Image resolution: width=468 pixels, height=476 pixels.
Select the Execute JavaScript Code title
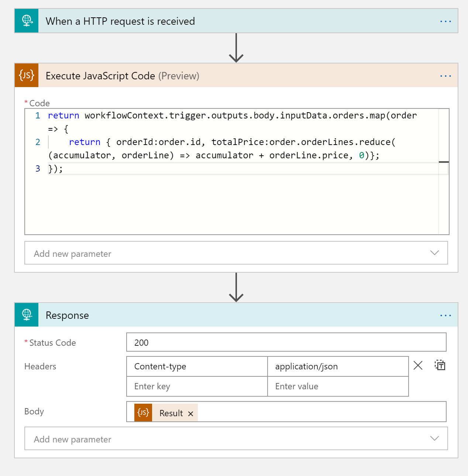point(100,76)
